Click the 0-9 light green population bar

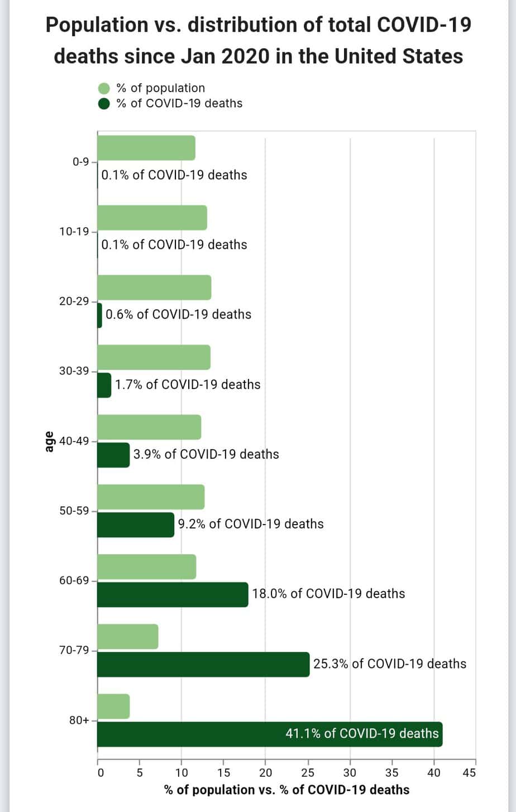(146, 148)
